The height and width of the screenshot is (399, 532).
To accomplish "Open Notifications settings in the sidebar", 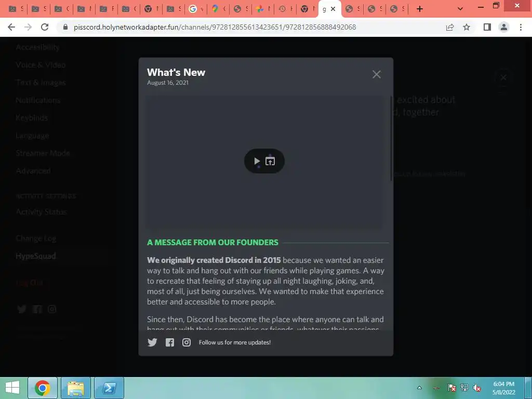I will click(38, 100).
